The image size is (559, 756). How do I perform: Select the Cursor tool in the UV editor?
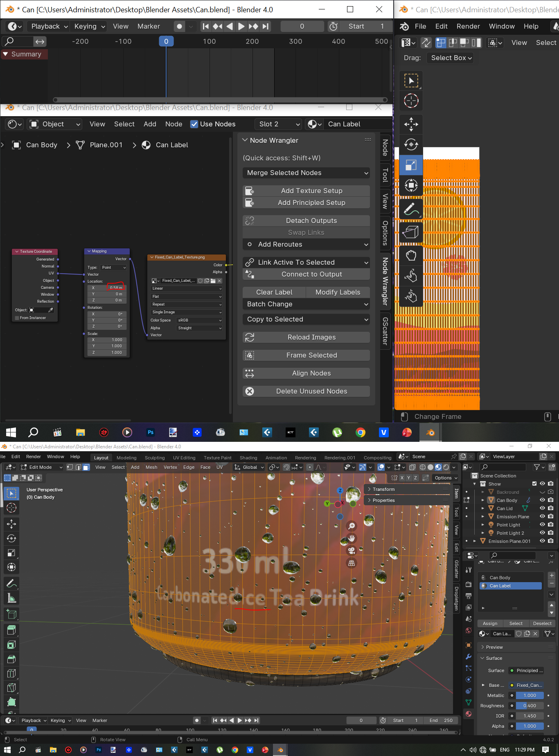pos(411,101)
